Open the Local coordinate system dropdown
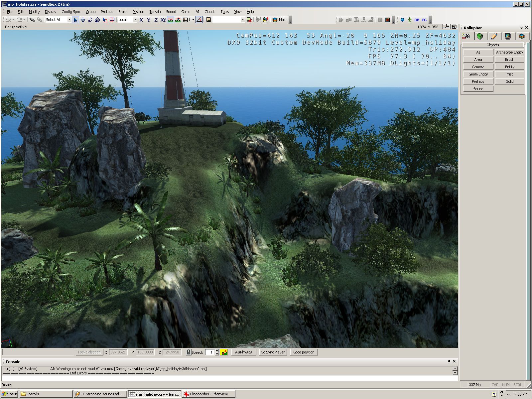 [135, 20]
